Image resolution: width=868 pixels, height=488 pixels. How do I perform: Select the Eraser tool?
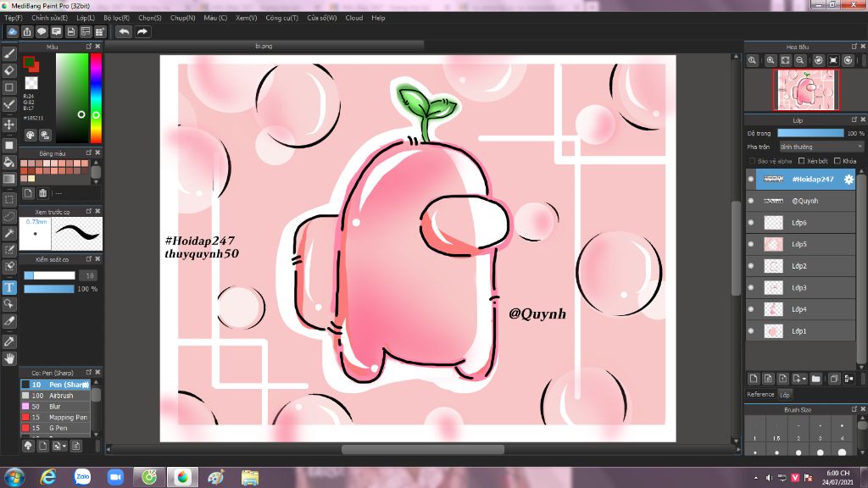(8, 70)
